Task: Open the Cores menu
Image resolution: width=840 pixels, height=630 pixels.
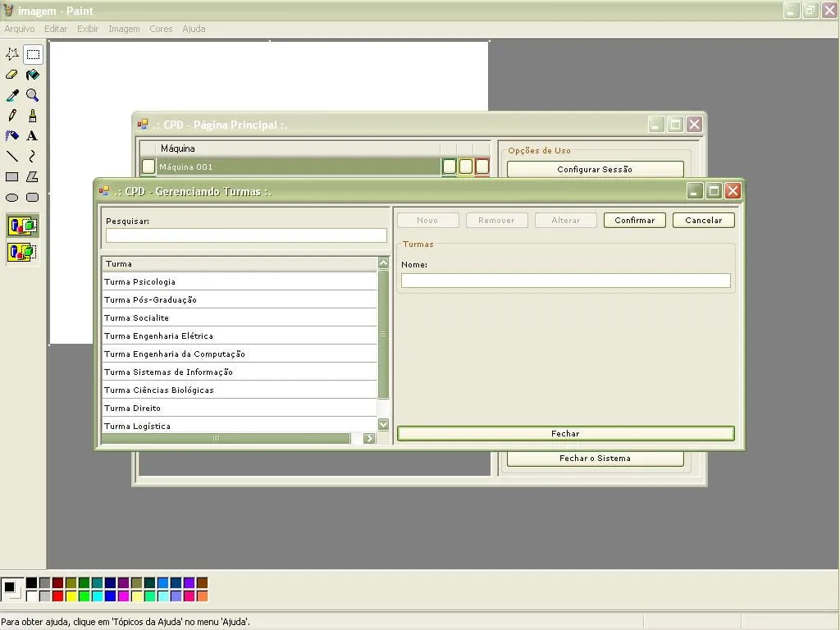Action: [161, 29]
